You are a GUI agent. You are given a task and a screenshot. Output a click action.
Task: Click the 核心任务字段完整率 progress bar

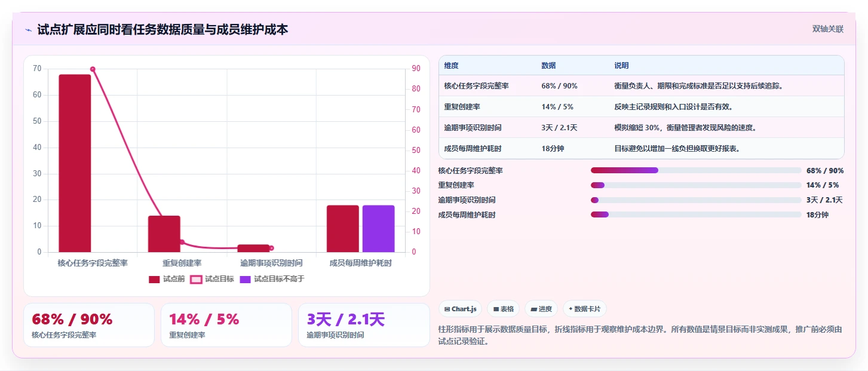[x=696, y=170]
